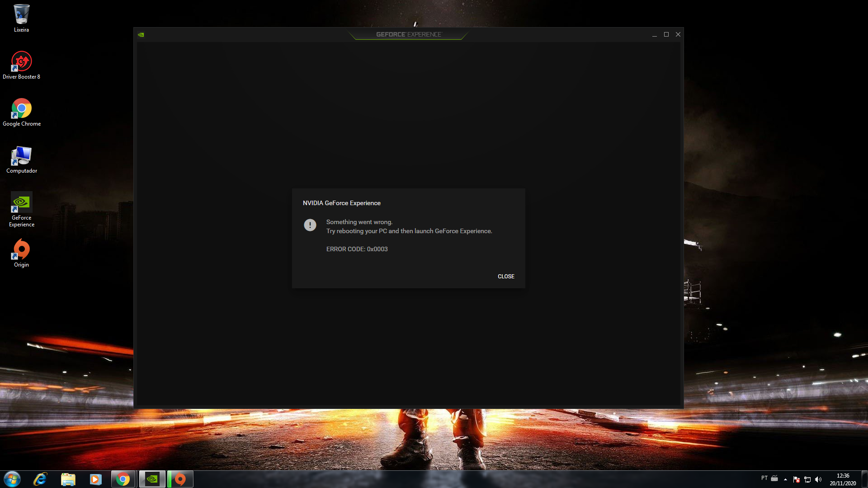Open the volume speaker tray icon

coord(818,479)
